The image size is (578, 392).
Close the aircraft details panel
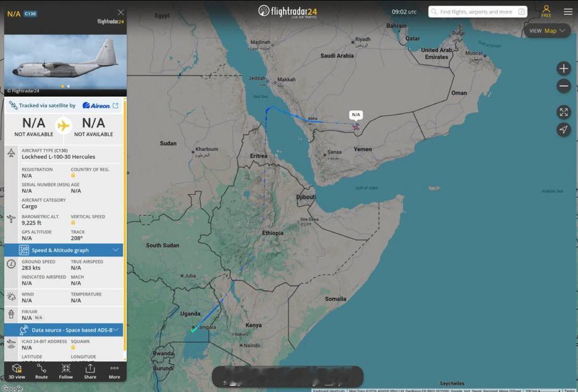[x=121, y=12]
